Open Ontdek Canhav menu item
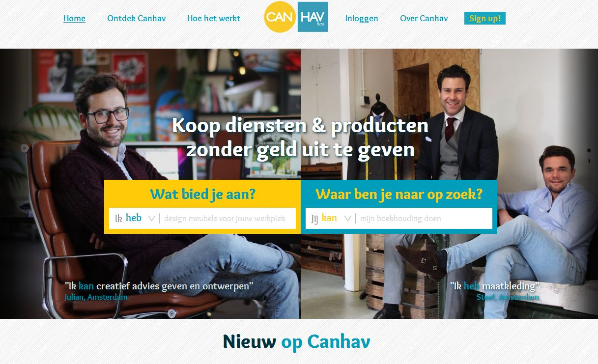598x364 pixels. (x=137, y=19)
